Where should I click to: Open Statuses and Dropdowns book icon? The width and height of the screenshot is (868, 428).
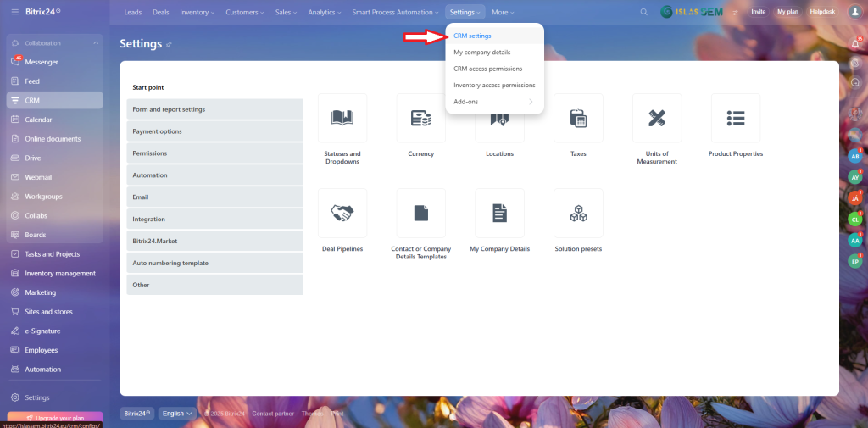[x=342, y=118]
